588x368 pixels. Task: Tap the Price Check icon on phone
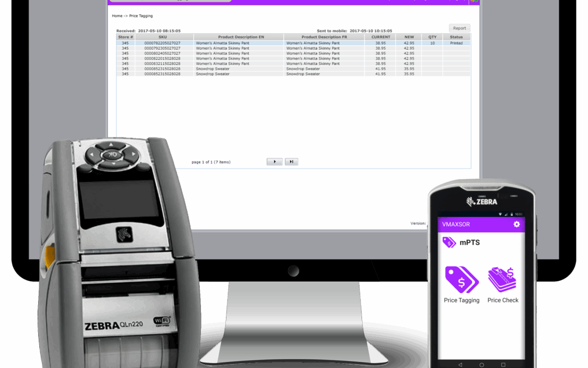click(503, 279)
